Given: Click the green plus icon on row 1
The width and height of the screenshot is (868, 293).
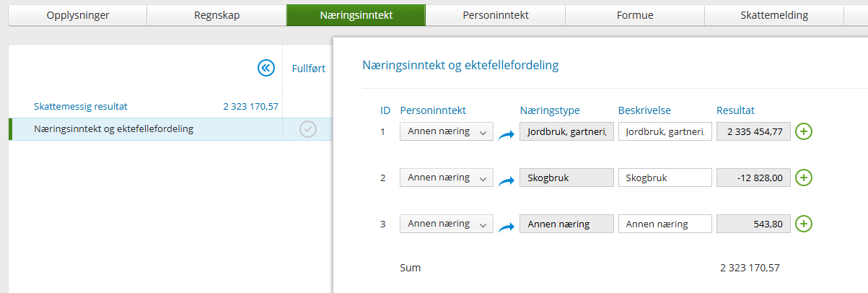Looking at the screenshot, I should tap(804, 131).
